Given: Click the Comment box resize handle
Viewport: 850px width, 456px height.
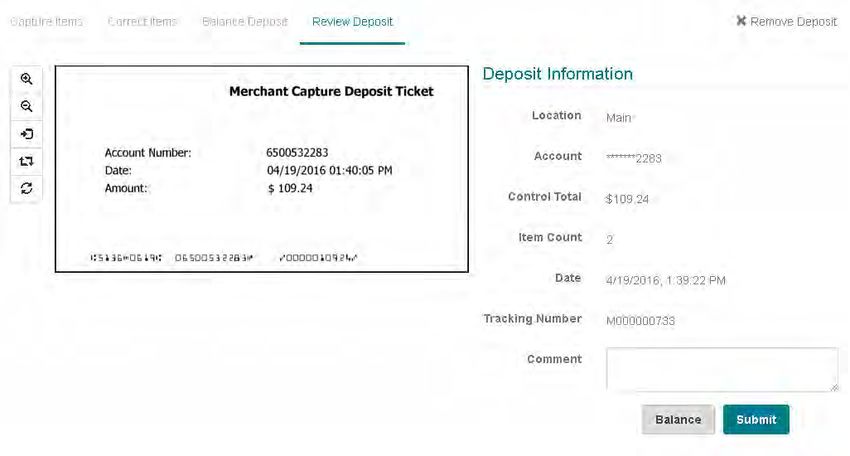Looking at the screenshot, I should [834, 387].
